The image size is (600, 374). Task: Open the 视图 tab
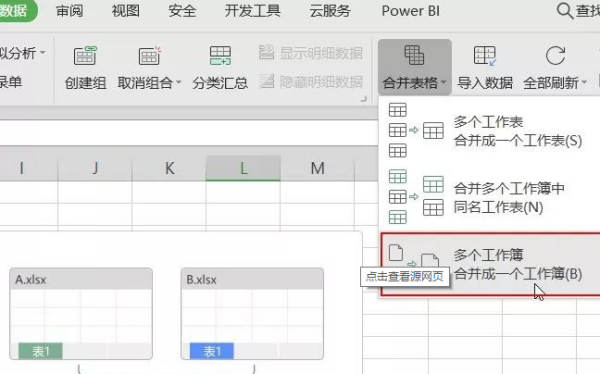pos(126,11)
